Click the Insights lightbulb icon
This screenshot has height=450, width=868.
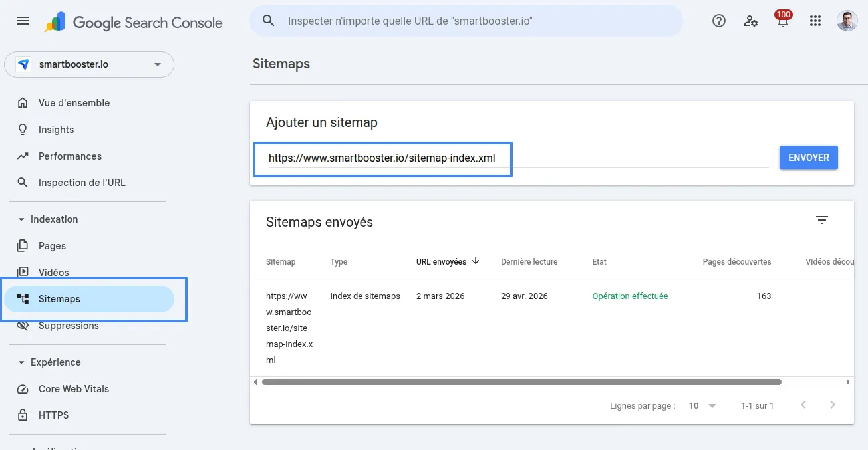tap(23, 130)
